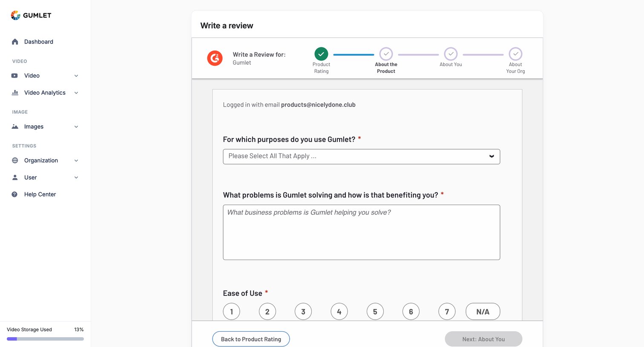Click the G2 logo icon
Screen dimensions: 644x347
point(215,58)
